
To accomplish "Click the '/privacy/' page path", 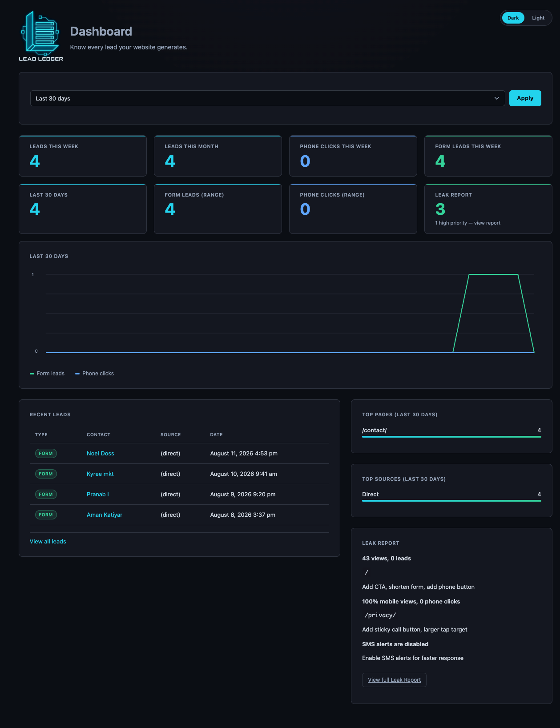I will tap(380, 615).
